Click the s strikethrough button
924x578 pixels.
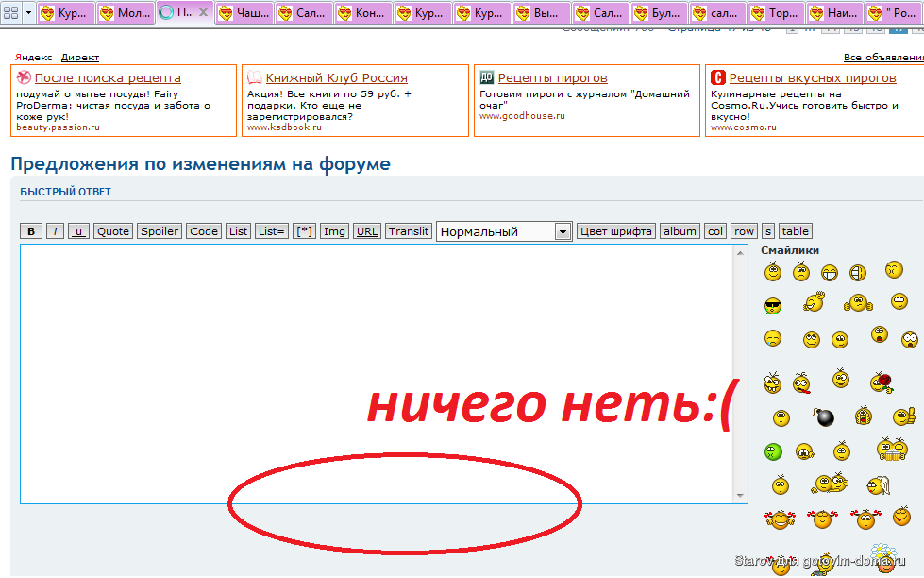(x=767, y=231)
